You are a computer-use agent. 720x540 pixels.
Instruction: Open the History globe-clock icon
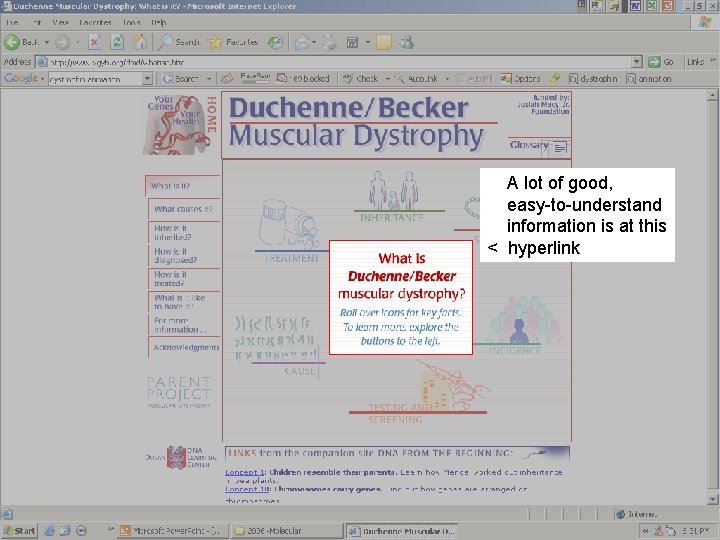275,42
